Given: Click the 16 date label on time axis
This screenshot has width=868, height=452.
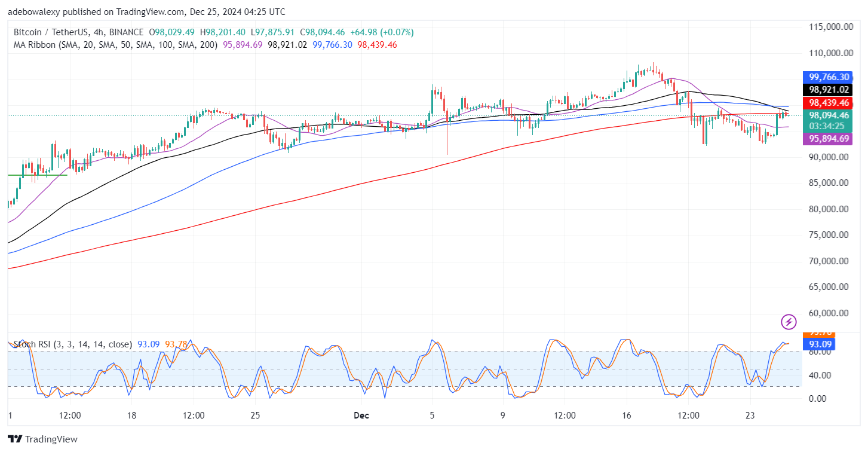Looking at the screenshot, I should pyautogui.click(x=626, y=416).
